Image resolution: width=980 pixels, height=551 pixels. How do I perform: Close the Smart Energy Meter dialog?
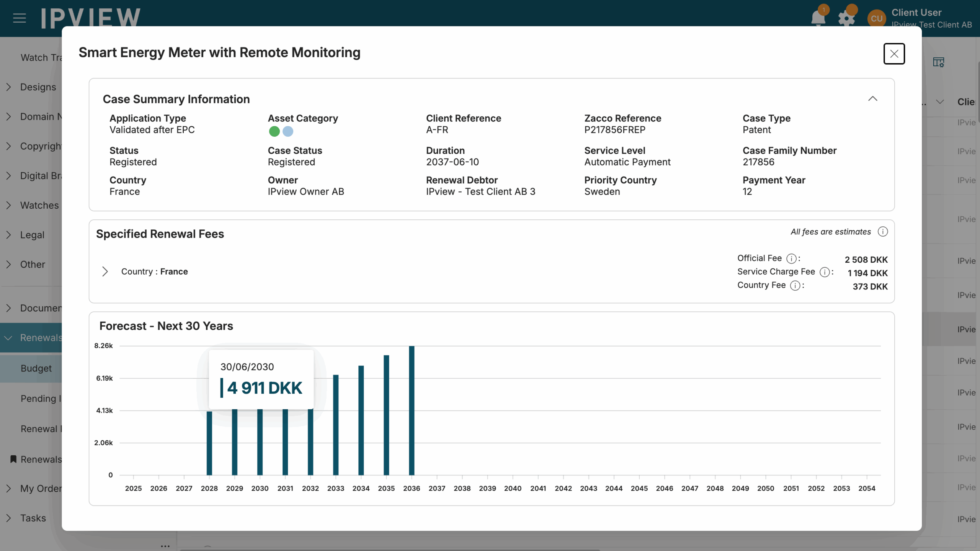click(x=894, y=54)
